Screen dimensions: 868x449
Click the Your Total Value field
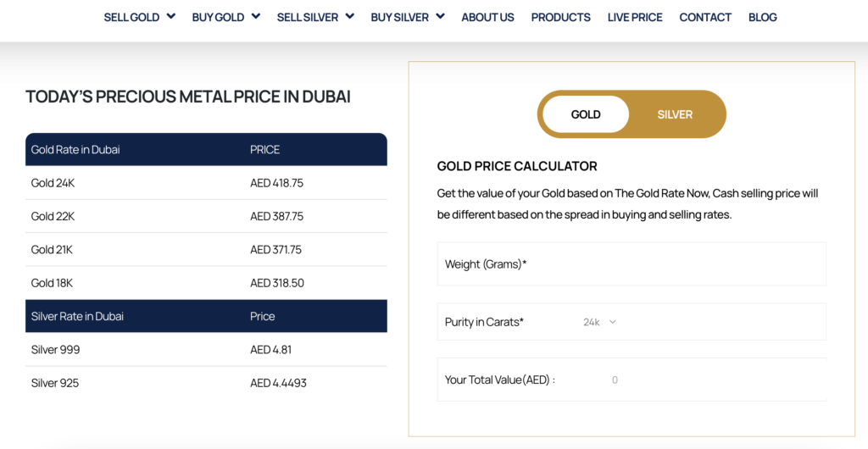point(632,380)
